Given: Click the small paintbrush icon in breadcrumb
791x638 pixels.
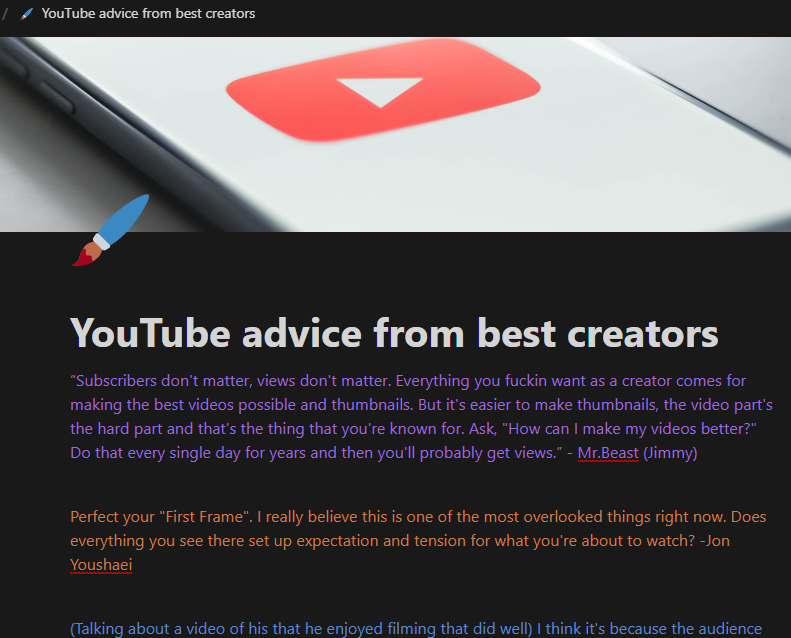Looking at the screenshot, I should [26, 14].
